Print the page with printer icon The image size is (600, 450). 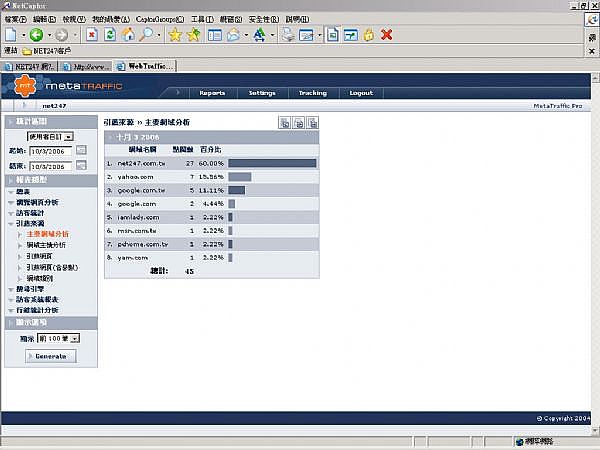tap(288, 35)
